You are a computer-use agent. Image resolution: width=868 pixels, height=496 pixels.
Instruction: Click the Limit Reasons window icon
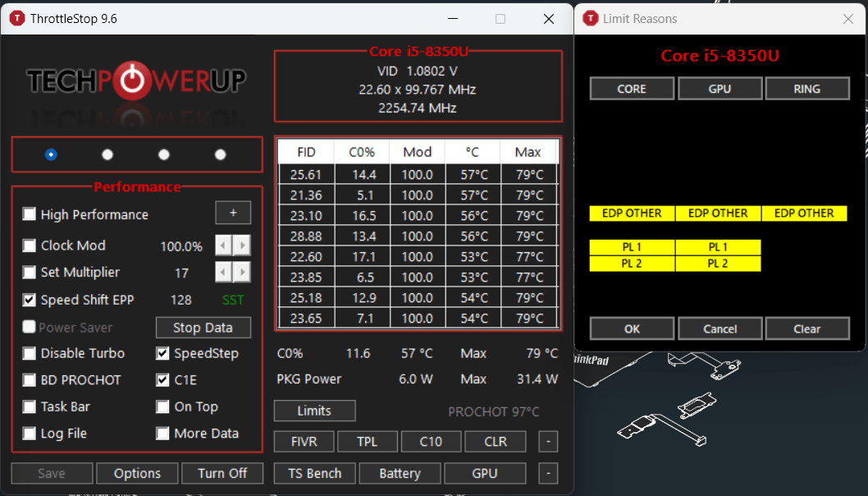(590, 18)
